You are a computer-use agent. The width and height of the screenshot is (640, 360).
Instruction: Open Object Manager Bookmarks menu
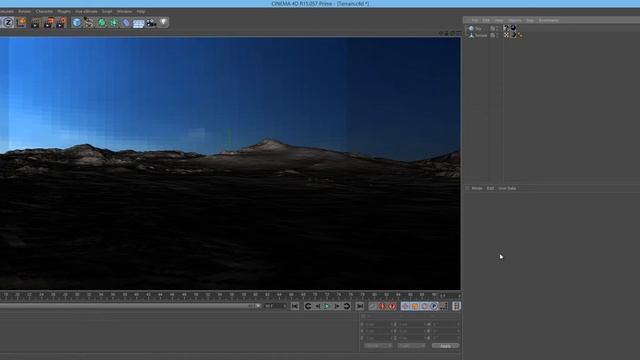(x=549, y=20)
